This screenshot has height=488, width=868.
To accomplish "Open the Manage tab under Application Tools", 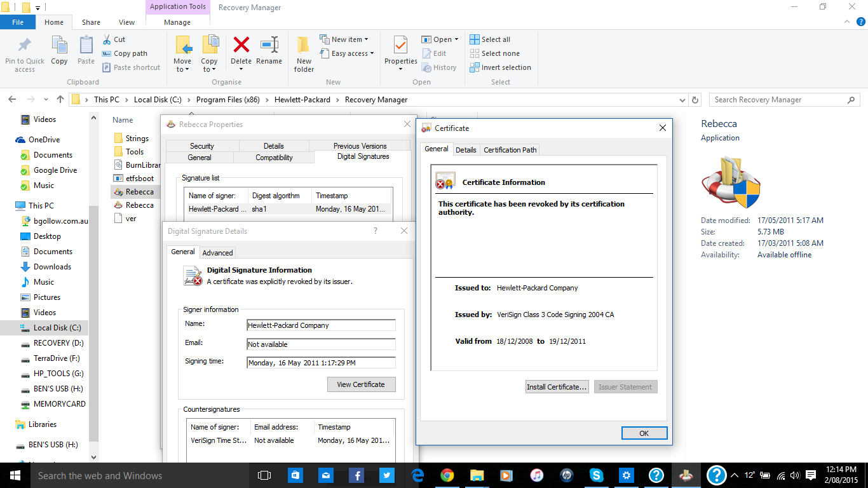I will tap(177, 22).
